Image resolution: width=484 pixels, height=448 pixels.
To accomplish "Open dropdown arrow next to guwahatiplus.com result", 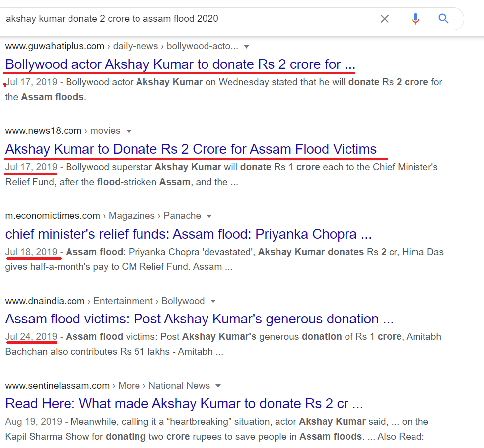I will pos(246,47).
